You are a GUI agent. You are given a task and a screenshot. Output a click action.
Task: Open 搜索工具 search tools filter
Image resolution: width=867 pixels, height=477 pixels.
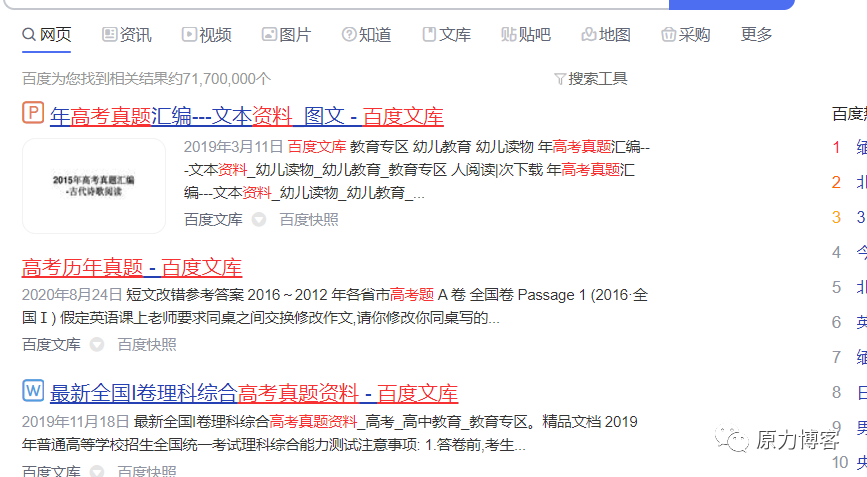point(591,79)
